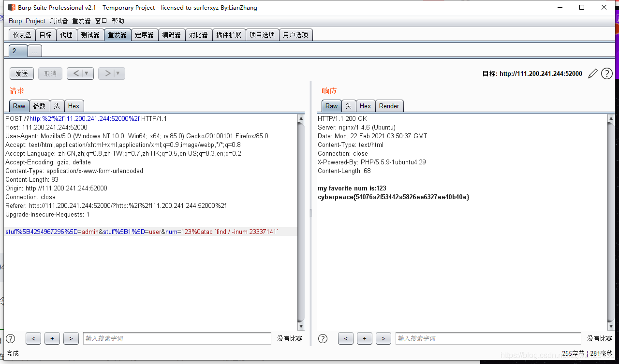The height and width of the screenshot is (364, 619).
Task: Select request 参数 tab
Action: click(x=39, y=106)
